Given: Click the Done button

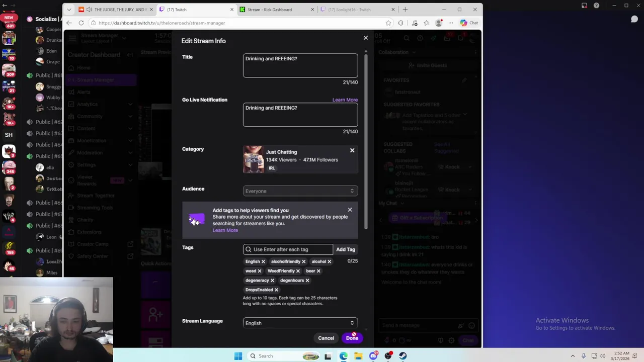Looking at the screenshot, I should [352, 338].
